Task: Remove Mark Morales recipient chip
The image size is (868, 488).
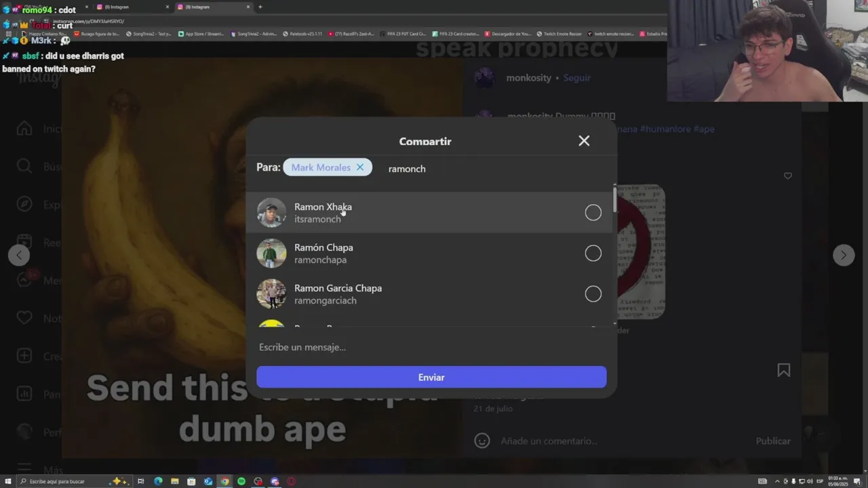Action: [x=360, y=167]
